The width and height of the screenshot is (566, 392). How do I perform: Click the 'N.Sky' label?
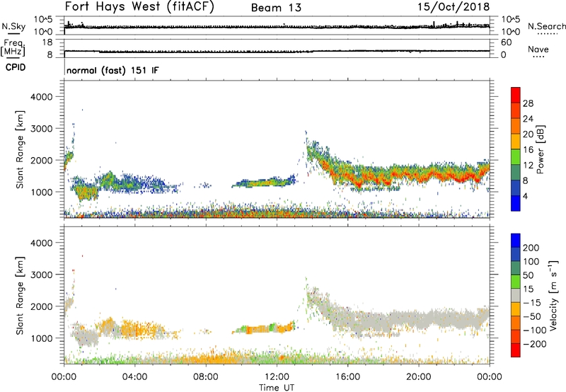pos(13,26)
